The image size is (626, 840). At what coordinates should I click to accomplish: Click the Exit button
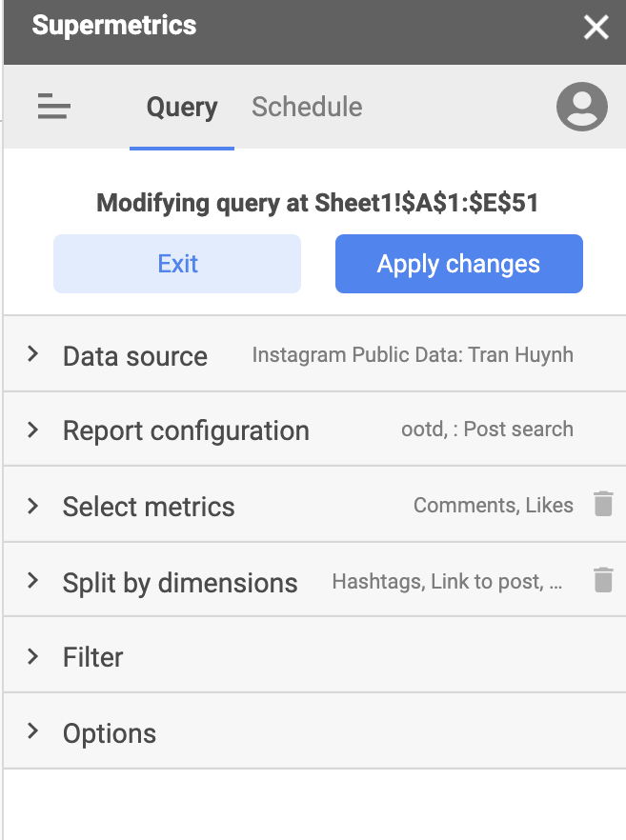[x=177, y=264]
